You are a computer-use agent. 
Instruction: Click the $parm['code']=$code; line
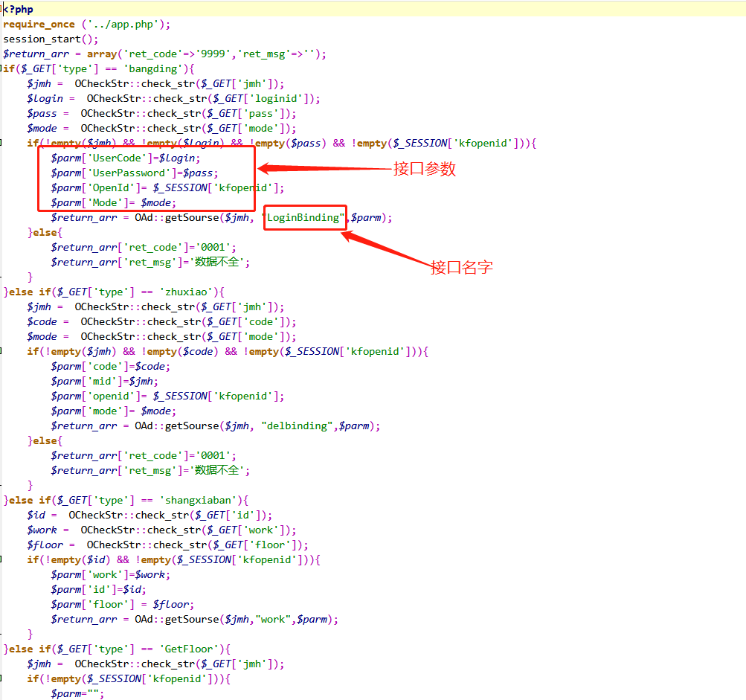[110, 367]
